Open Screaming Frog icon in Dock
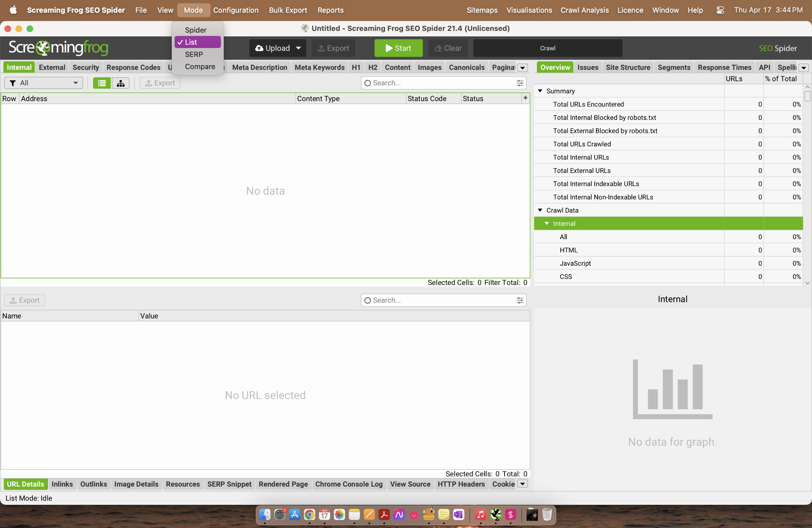 click(496, 514)
